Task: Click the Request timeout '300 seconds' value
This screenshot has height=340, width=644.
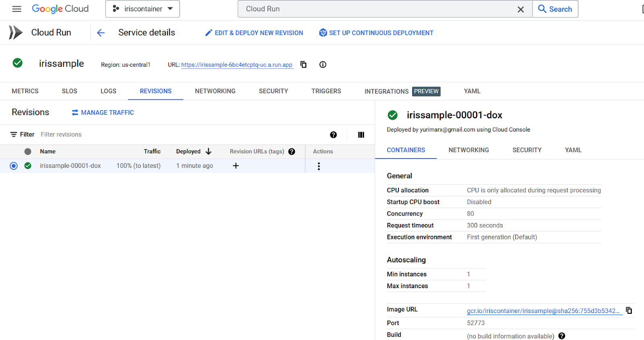Action: click(x=485, y=226)
